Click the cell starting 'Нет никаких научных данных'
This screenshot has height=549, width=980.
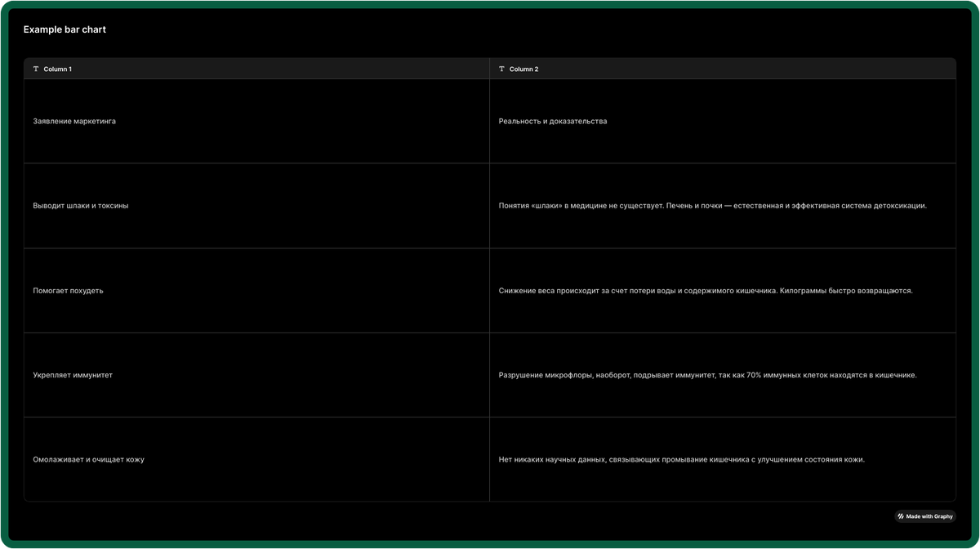click(723, 459)
